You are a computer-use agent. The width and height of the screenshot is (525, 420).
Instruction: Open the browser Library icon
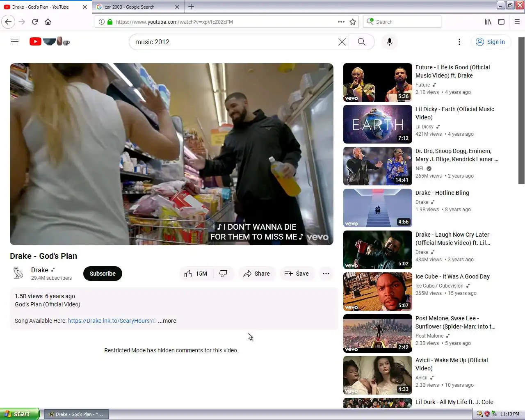(488, 22)
